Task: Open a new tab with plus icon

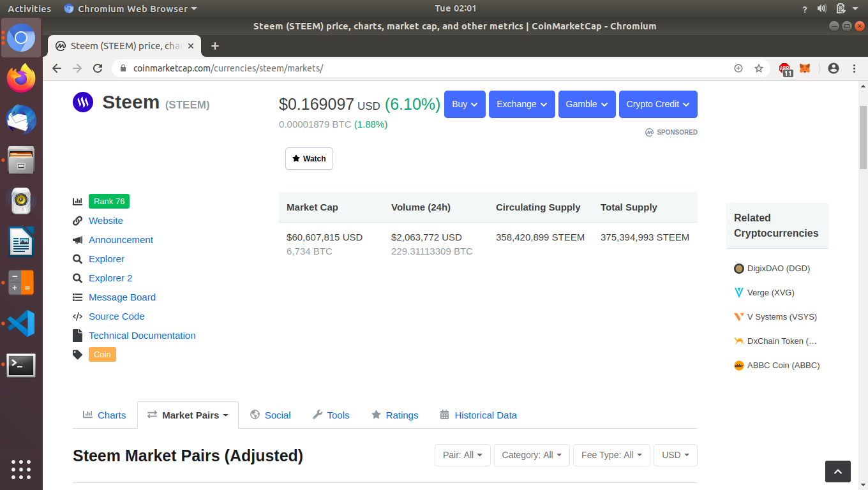Action: click(215, 46)
